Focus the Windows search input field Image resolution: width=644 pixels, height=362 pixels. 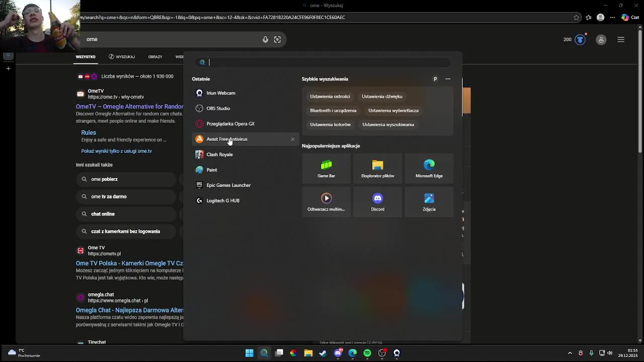[x=323, y=62]
